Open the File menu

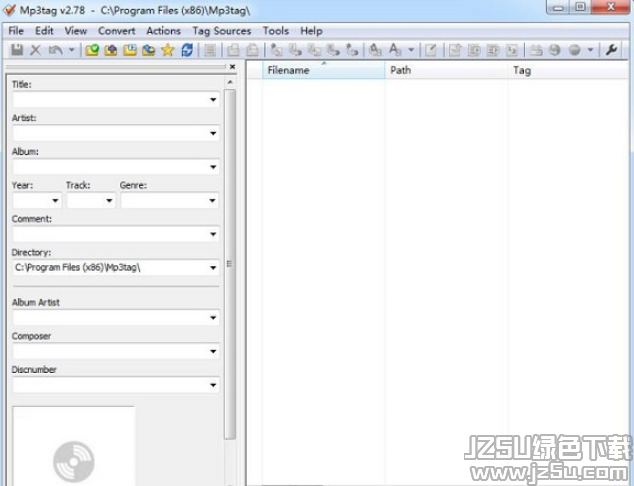click(16, 31)
